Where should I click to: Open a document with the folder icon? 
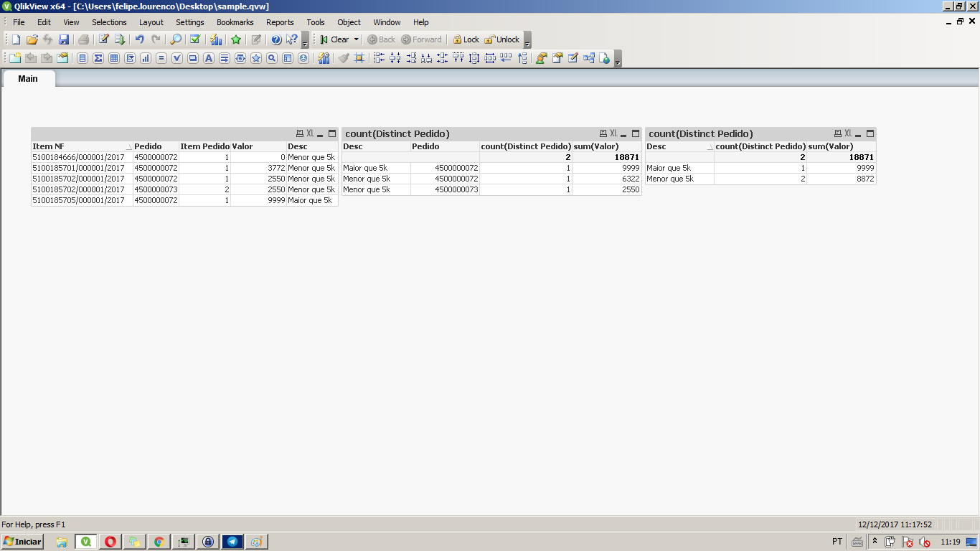32,39
